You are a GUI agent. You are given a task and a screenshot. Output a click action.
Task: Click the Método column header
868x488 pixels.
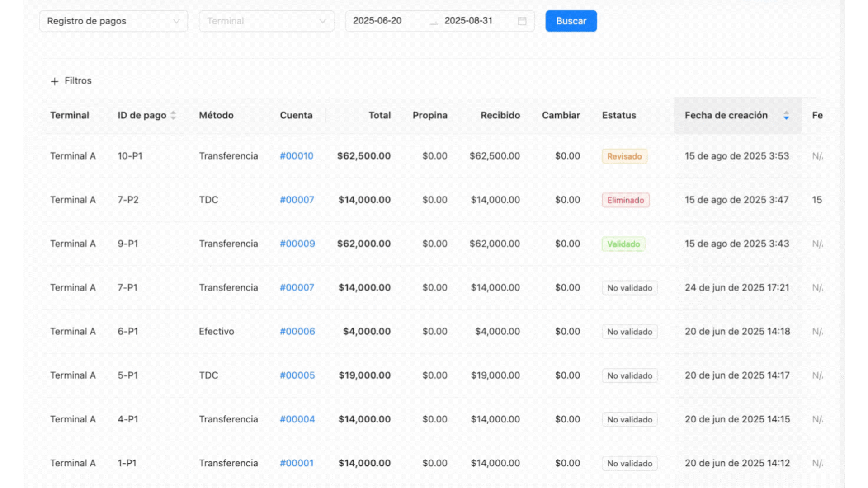pos(216,115)
